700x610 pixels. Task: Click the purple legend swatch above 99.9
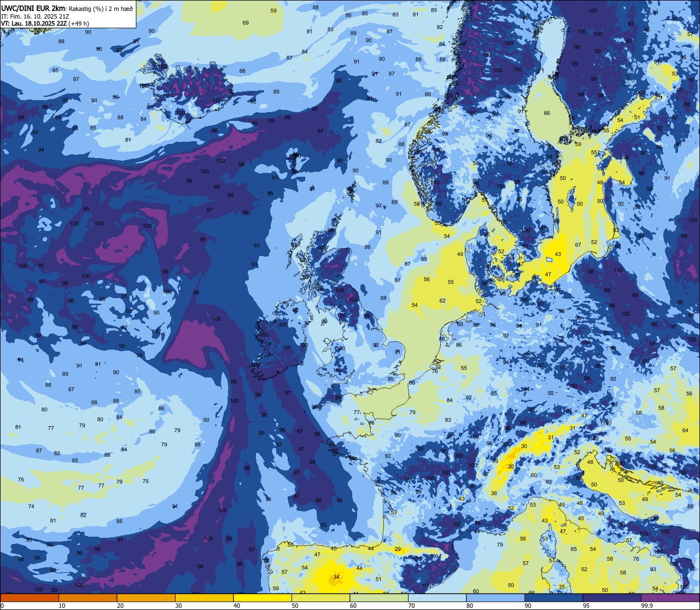tap(670, 597)
